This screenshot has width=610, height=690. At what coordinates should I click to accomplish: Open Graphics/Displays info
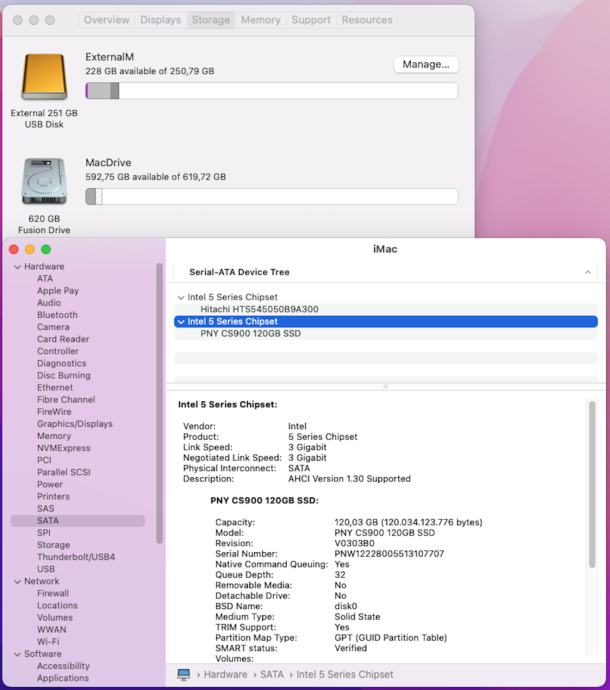[x=74, y=424]
